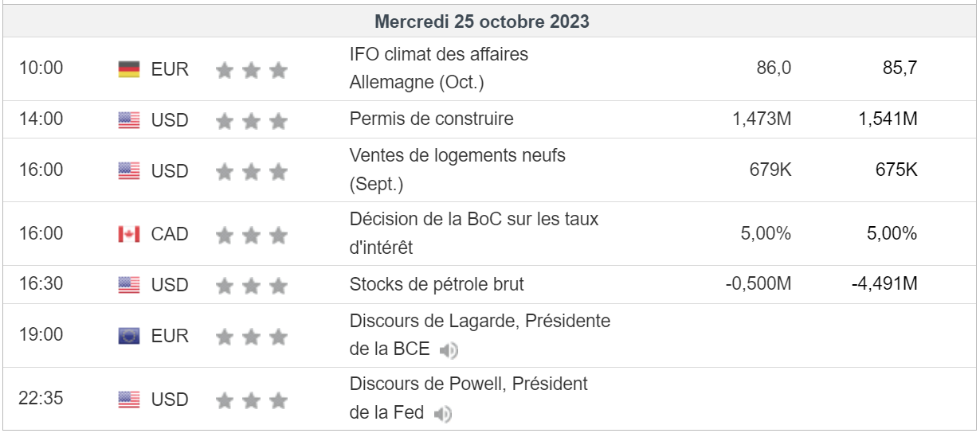This screenshot has width=980, height=433.
Task: Click the German flag icon at 10:00
Action: coord(128,69)
